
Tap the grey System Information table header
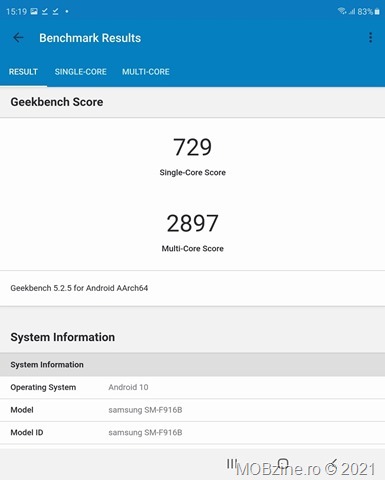point(192,365)
